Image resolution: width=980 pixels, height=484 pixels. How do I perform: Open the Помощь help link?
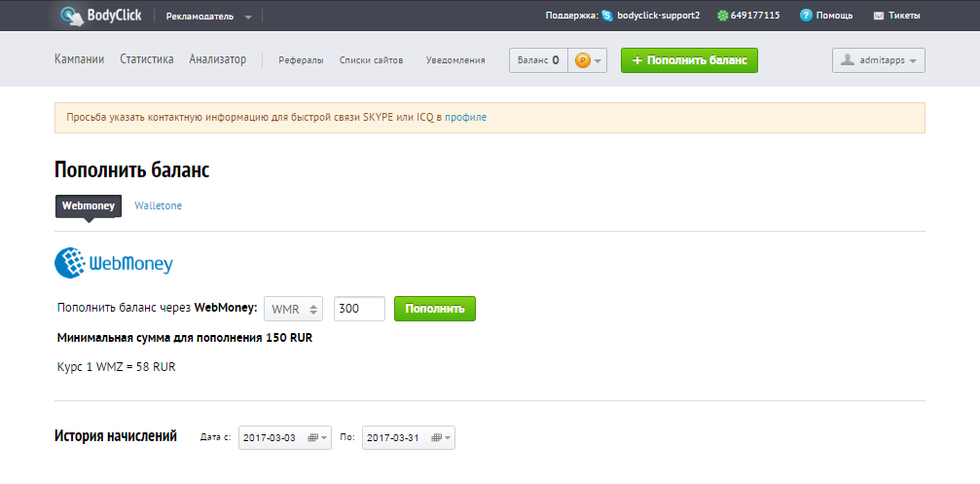point(834,16)
